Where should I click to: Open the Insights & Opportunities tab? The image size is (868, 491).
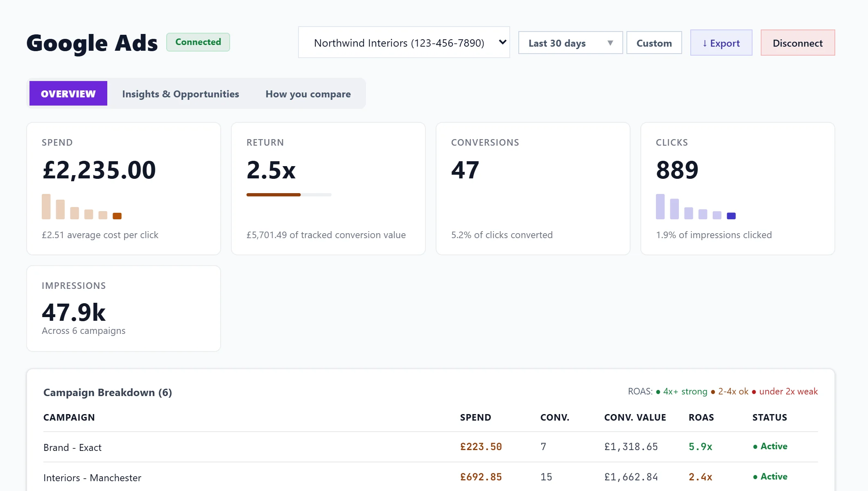[181, 94]
